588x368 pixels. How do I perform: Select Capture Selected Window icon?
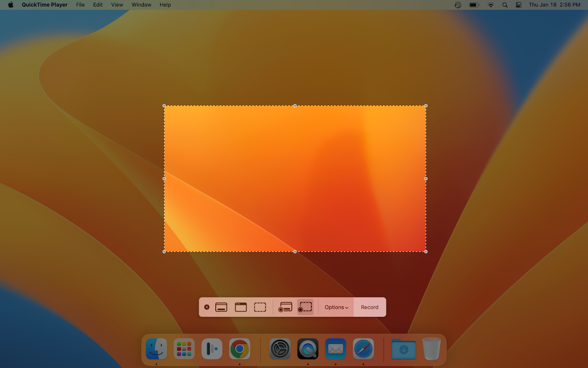241,307
